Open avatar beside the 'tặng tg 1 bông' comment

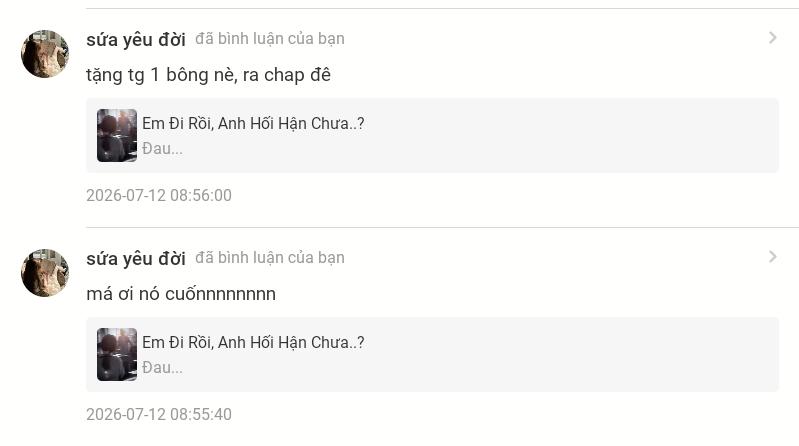point(45,54)
